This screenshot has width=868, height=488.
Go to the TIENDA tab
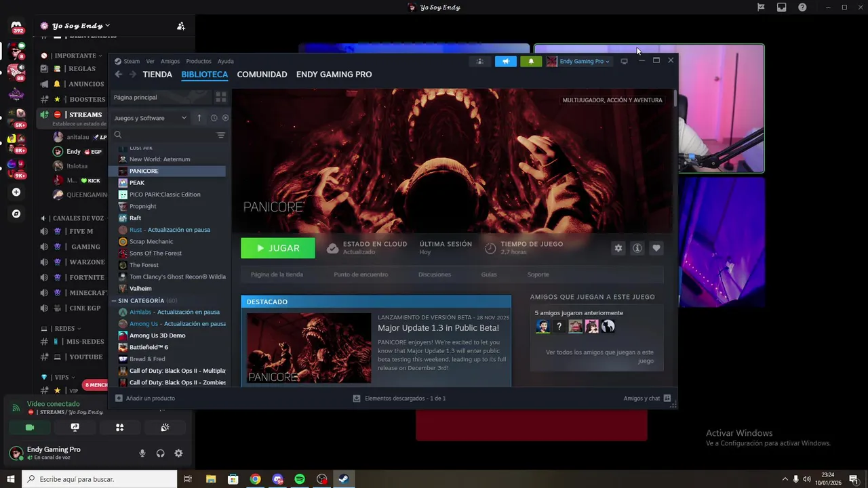click(x=157, y=75)
